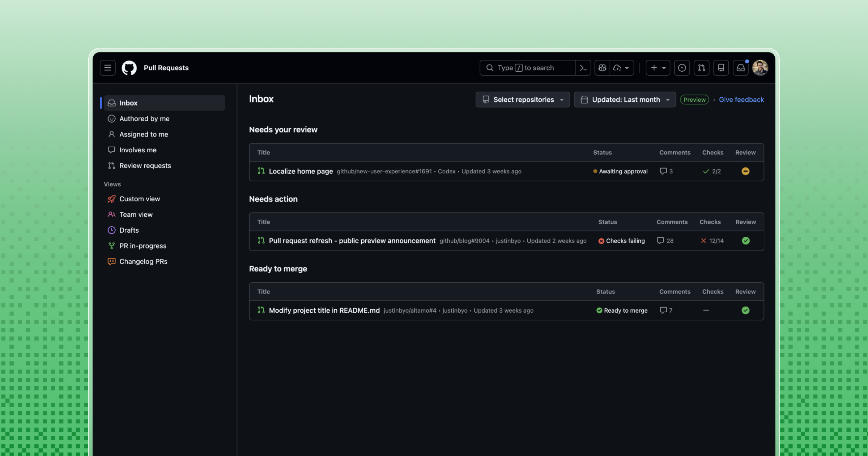Click the Give feedback link
The image size is (868, 456).
tap(741, 100)
